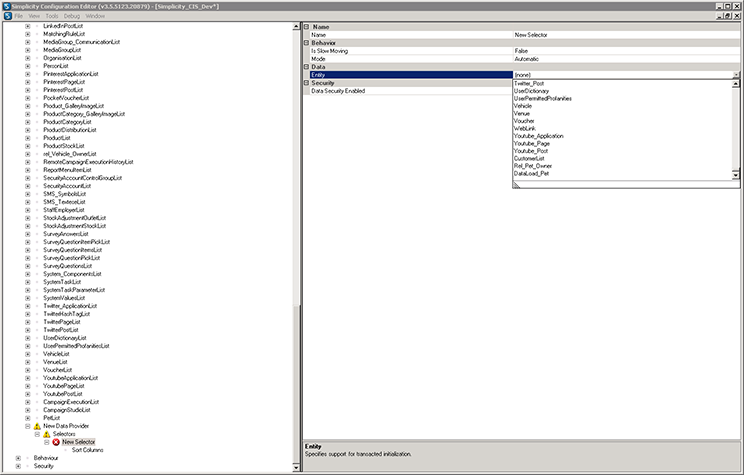This screenshot has height=475, width=744.
Task: Select Twitter_Post from the entity list
Action: [529, 84]
